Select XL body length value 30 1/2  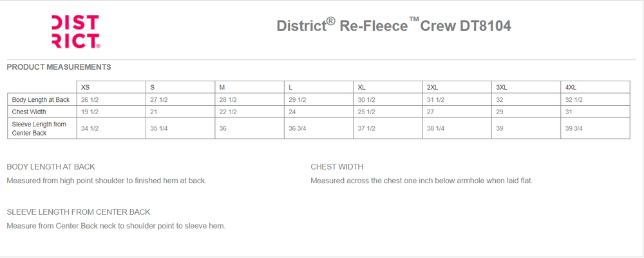[x=366, y=99]
